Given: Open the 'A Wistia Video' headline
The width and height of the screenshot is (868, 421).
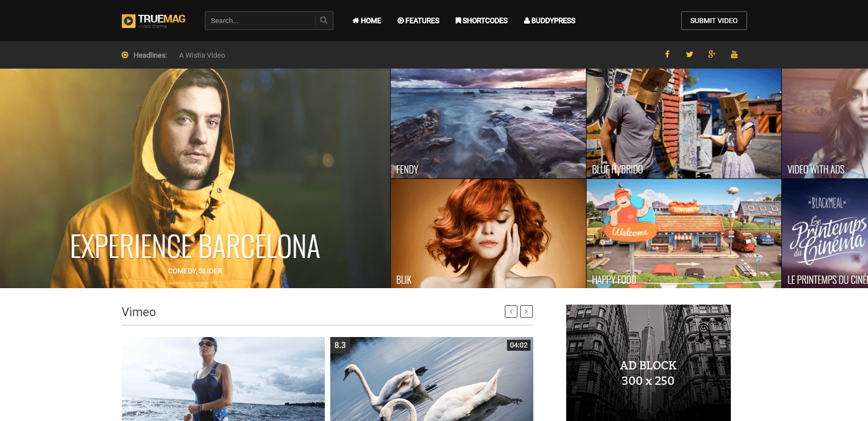Looking at the screenshot, I should (x=202, y=55).
